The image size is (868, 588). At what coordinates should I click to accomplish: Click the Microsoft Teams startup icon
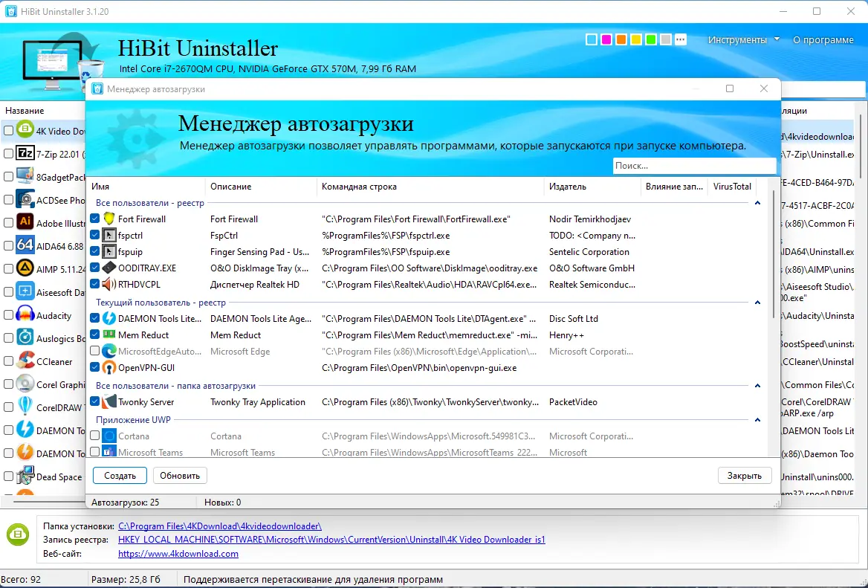[109, 452]
